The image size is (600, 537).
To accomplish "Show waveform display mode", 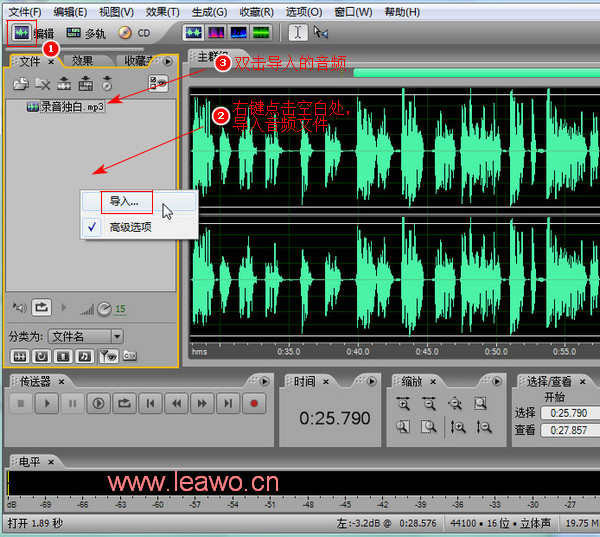I will click(194, 33).
